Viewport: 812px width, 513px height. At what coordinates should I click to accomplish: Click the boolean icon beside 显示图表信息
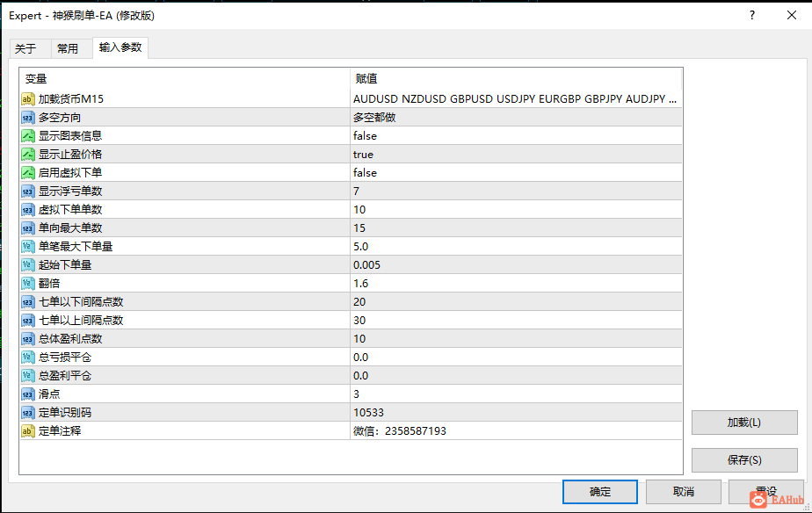coord(28,136)
